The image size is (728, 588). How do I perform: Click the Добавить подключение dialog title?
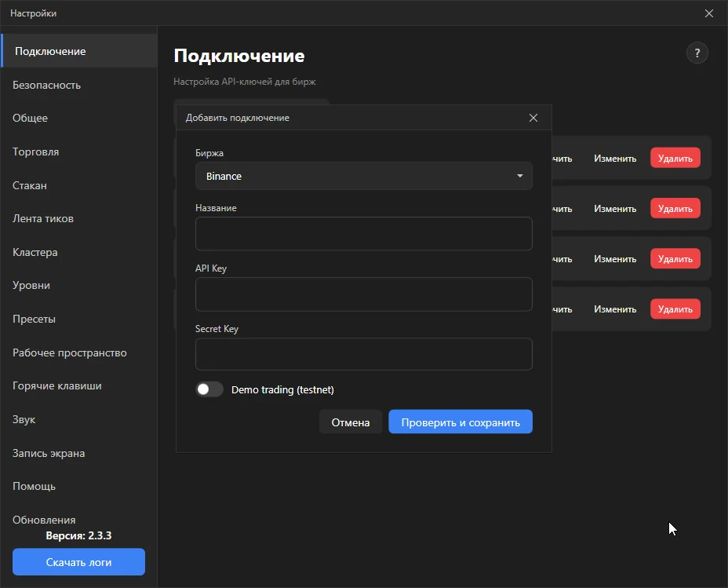coord(237,118)
